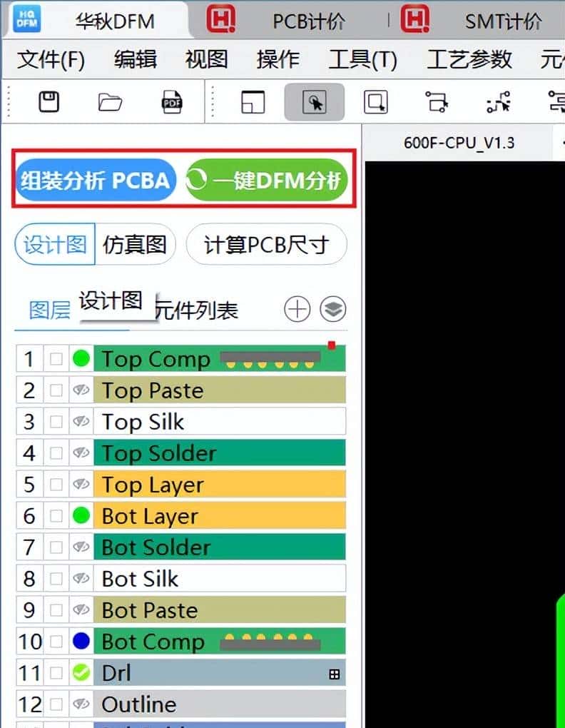
Task: Click the 计算PCB尺寸 button
Action: pyautogui.click(x=266, y=244)
